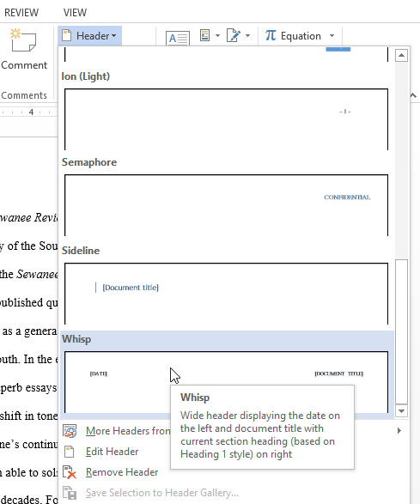Insert a Text Box from ribbon

pos(178,38)
